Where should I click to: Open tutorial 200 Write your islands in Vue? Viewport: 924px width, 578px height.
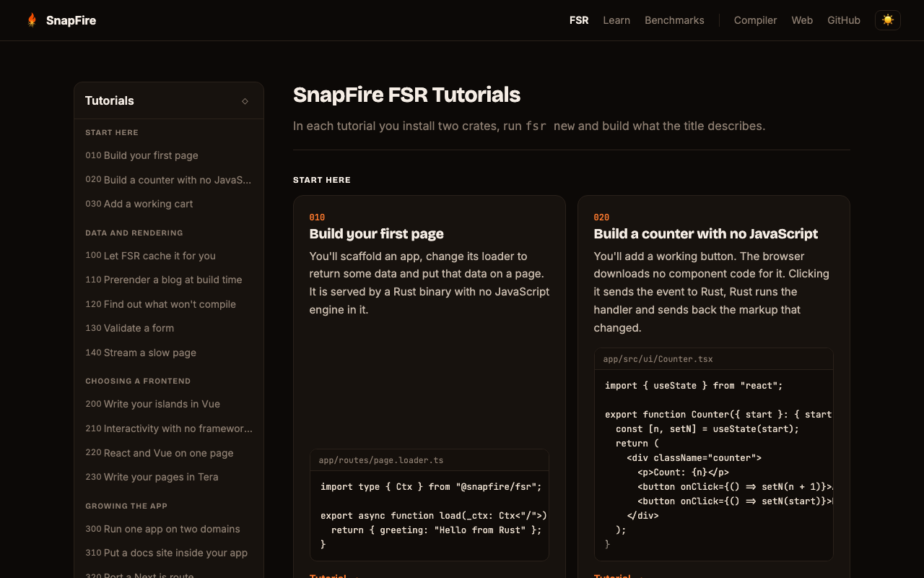click(x=169, y=404)
